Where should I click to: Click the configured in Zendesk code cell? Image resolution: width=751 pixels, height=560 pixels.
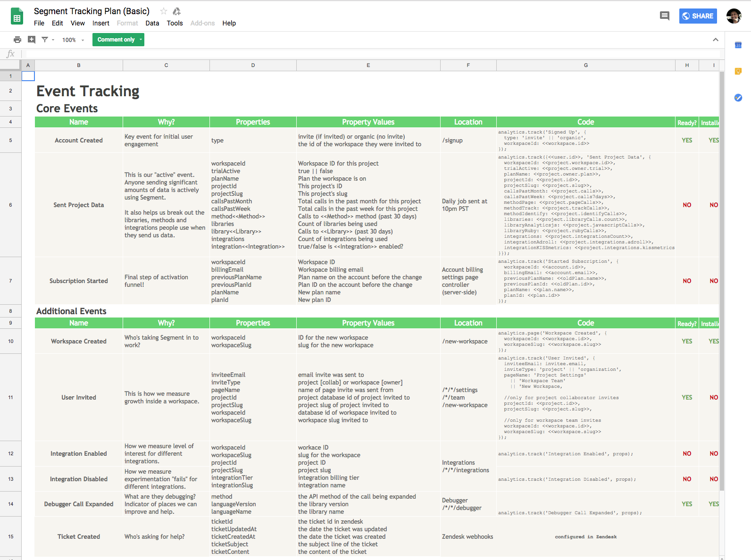[x=586, y=536]
